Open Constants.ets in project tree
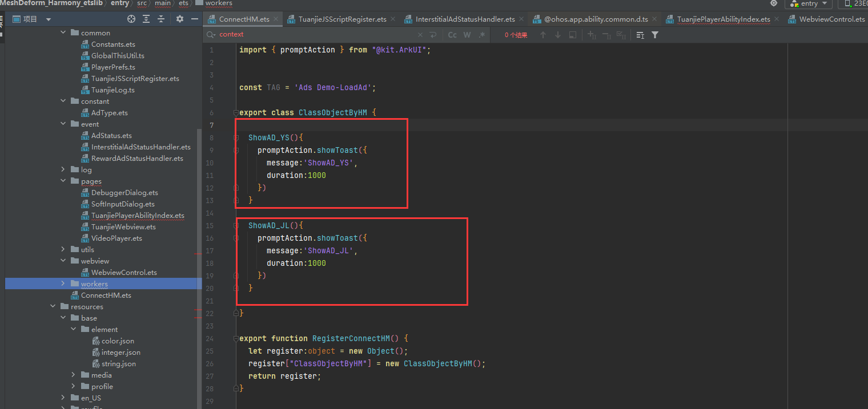 pyautogui.click(x=113, y=44)
